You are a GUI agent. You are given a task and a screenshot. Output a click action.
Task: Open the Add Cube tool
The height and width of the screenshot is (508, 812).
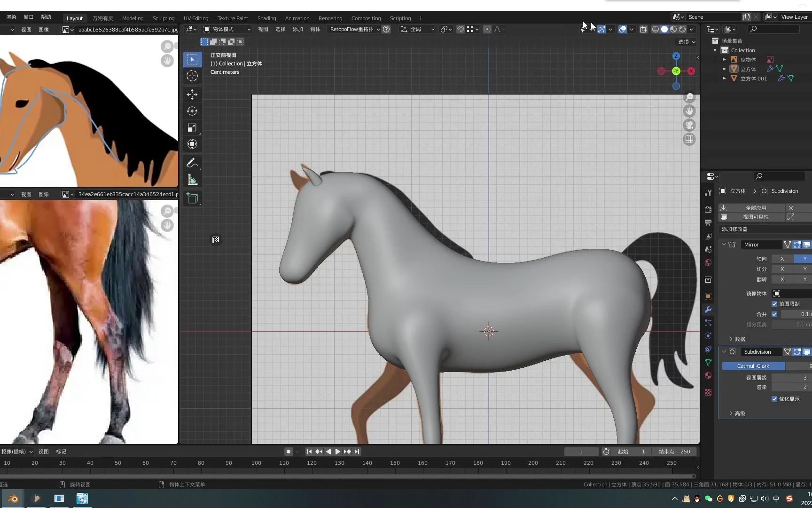[192, 198]
